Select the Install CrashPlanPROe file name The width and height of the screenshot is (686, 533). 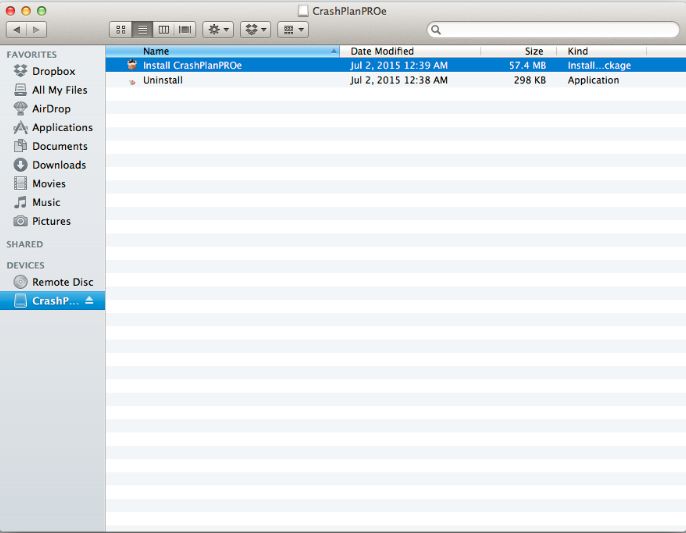(192, 66)
